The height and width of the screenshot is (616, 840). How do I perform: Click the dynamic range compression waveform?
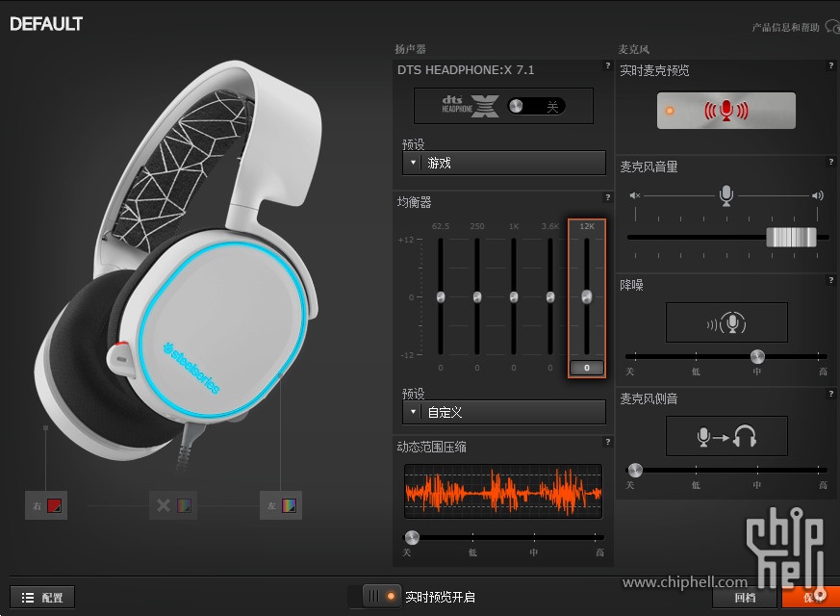503,491
